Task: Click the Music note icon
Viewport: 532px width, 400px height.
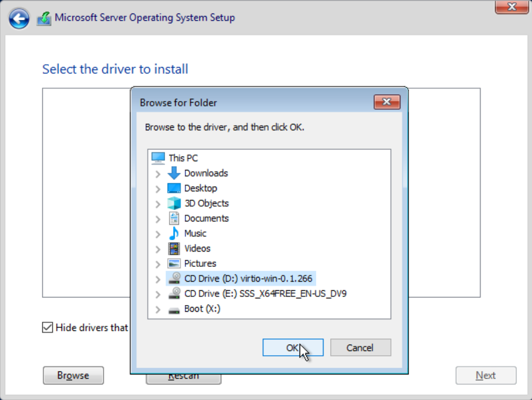Action: pyautogui.click(x=174, y=233)
